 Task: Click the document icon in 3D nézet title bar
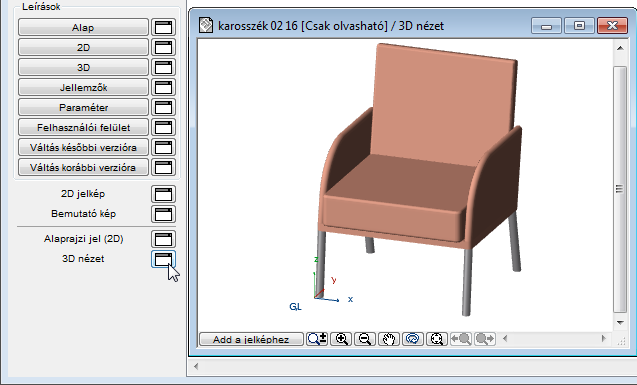point(206,26)
